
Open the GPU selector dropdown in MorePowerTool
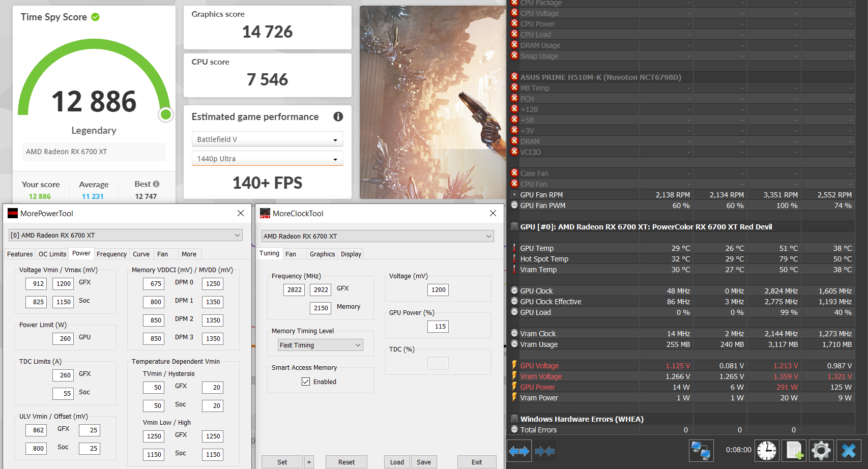click(126, 235)
